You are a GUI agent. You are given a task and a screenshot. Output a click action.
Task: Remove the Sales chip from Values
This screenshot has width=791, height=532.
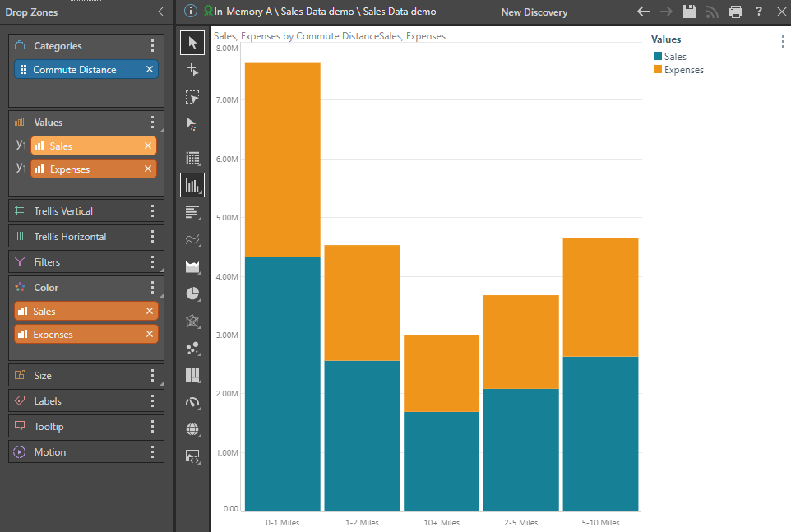click(x=148, y=146)
